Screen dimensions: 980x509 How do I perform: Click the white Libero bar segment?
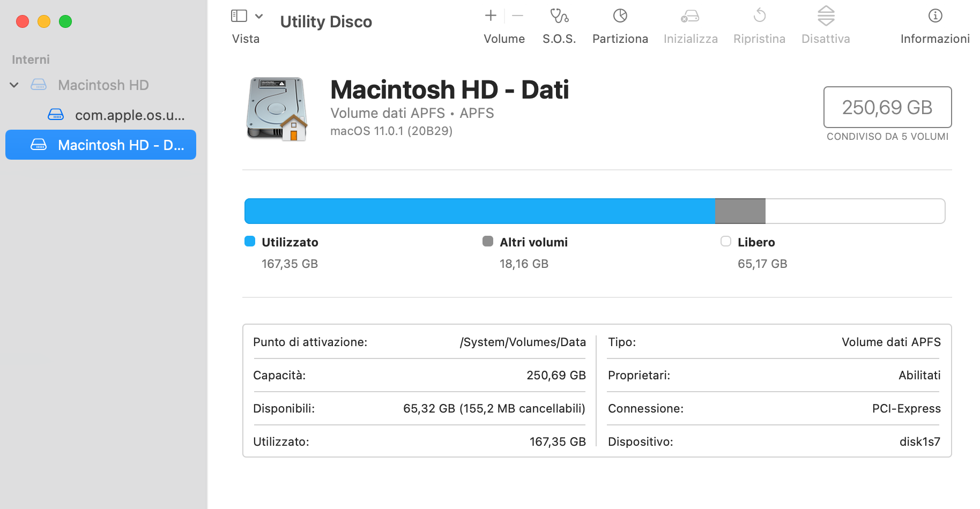point(855,211)
